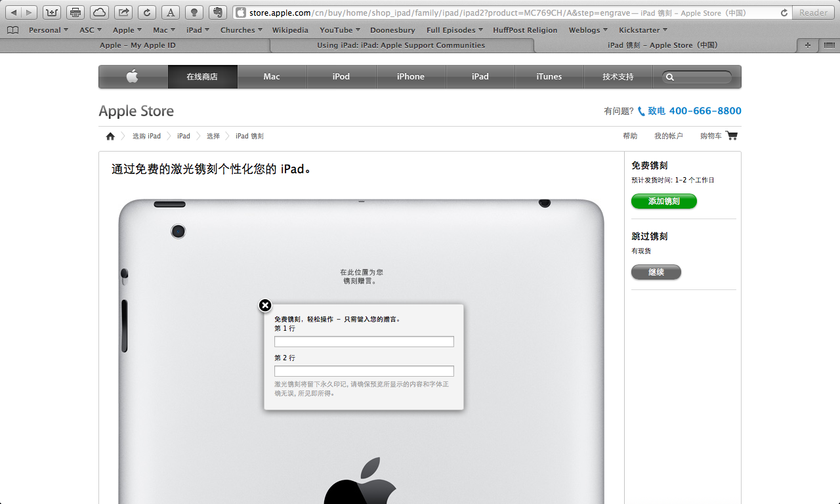
Task: Open the bookmarks book icon
Action: [x=12, y=30]
